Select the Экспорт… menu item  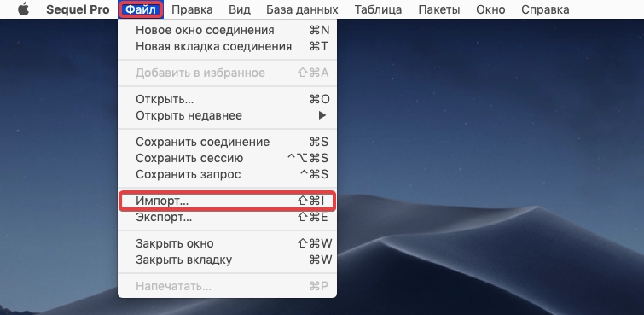(x=227, y=218)
